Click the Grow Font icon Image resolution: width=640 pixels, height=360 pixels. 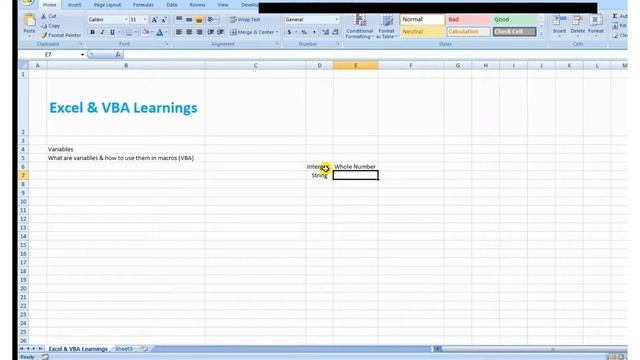pyautogui.click(x=154, y=20)
